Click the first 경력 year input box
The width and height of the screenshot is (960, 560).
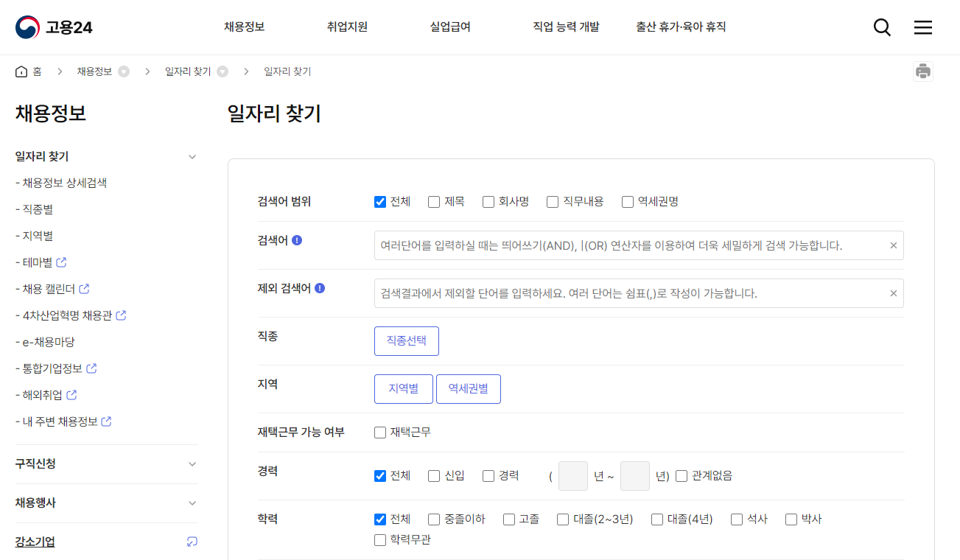pyautogui.click(x=573, y=476)
